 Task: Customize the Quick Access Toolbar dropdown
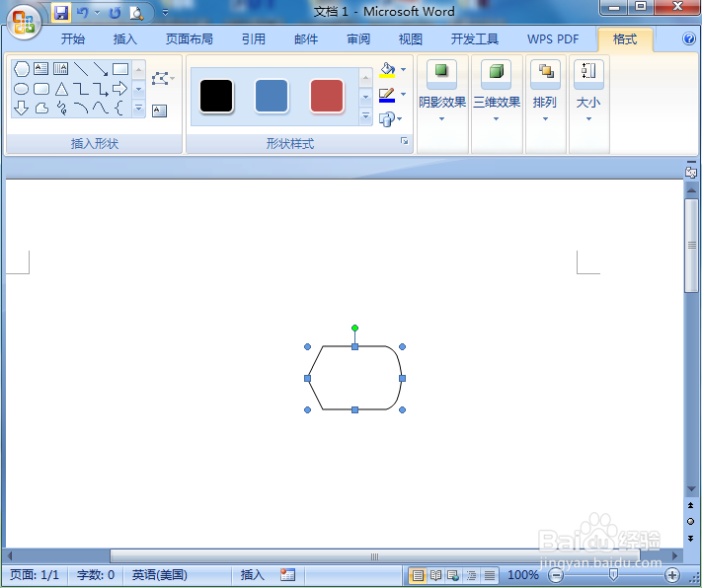click(x=165, y=13)
